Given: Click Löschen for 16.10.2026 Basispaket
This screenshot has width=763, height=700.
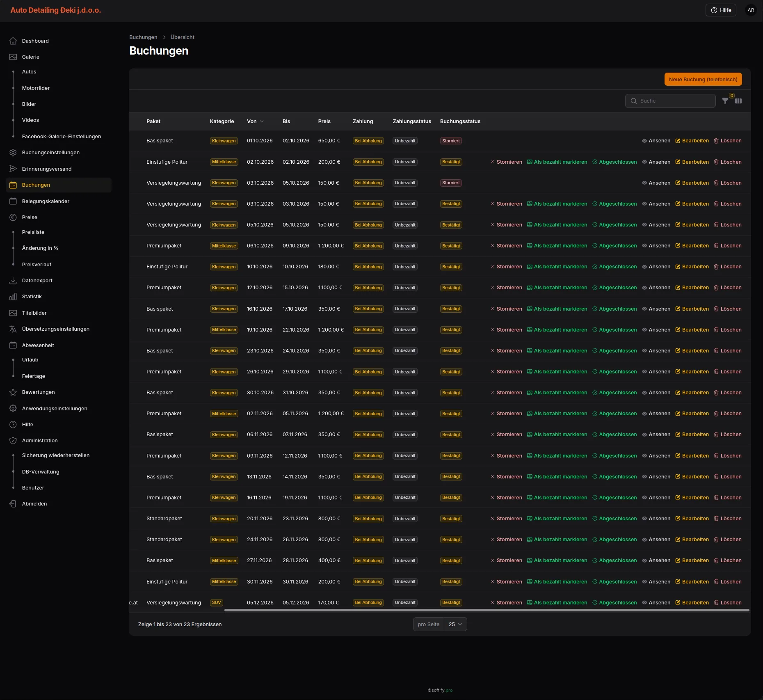Looking at the screenshot, I should (728, 309).
